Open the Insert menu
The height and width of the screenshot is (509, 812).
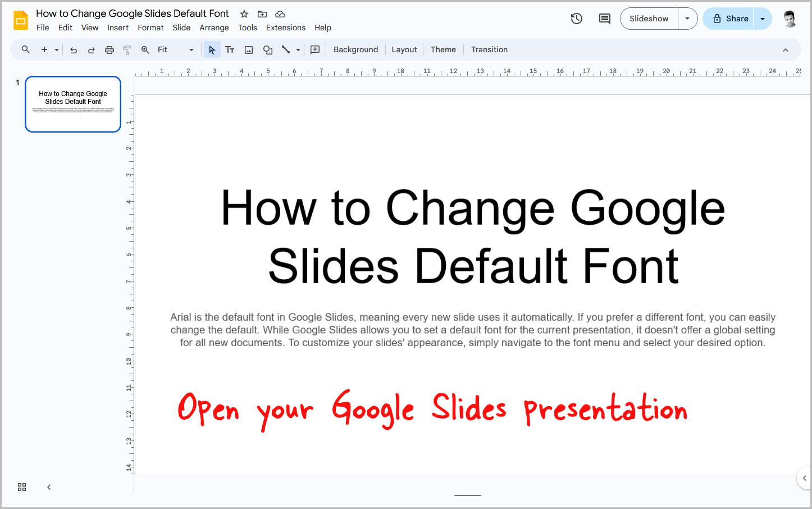118,28
